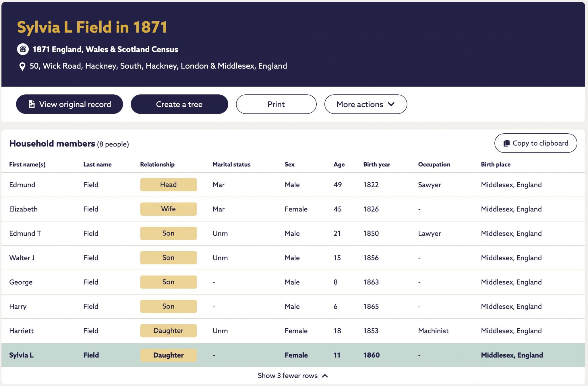
Task: Click the census house icon in header
Action: pyautogui.click(x=23, y=49)
